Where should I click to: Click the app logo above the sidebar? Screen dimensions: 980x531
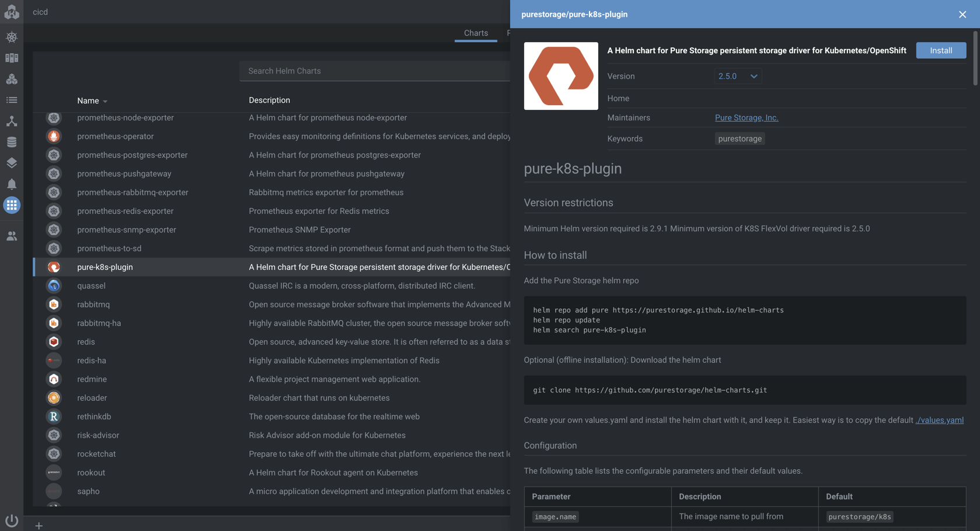[x=12, y=11]
